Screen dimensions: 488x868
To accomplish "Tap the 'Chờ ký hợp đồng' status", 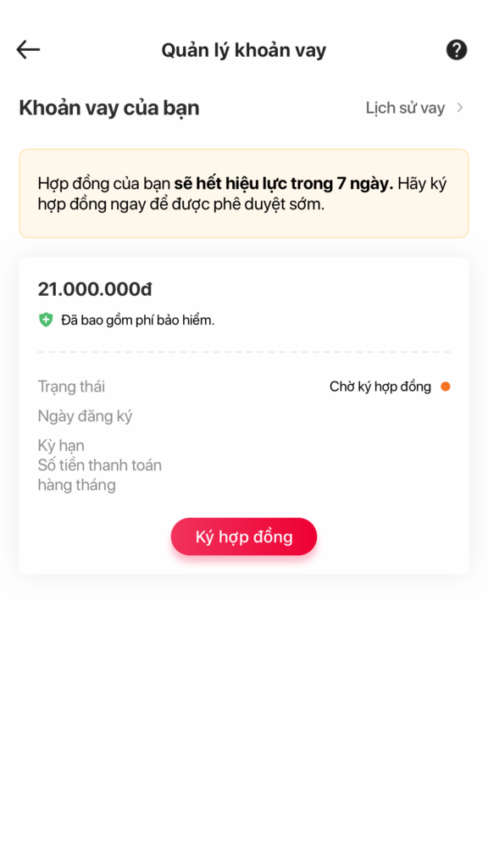I will [380, 387].
